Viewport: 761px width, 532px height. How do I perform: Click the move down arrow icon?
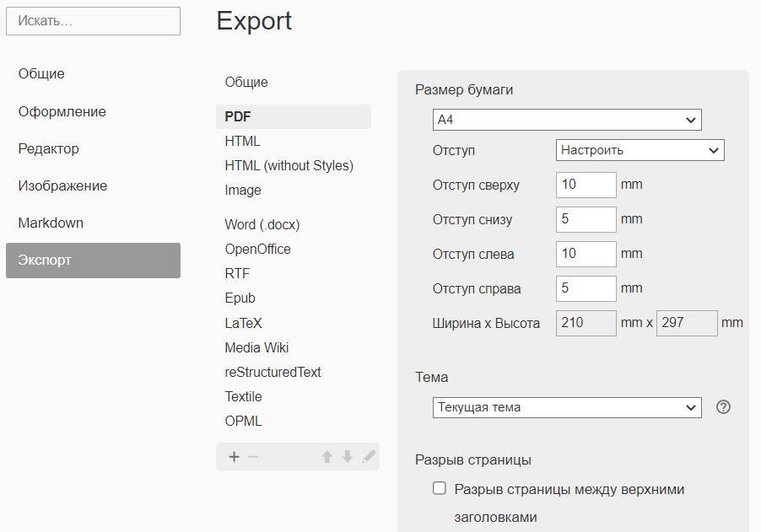(x=348, y=457)
